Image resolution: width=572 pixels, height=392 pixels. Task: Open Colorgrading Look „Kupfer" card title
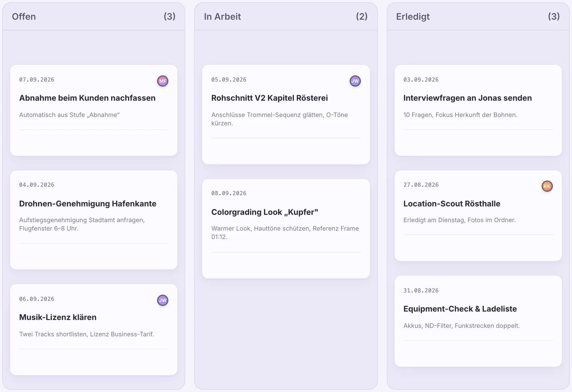coord(265,212)
